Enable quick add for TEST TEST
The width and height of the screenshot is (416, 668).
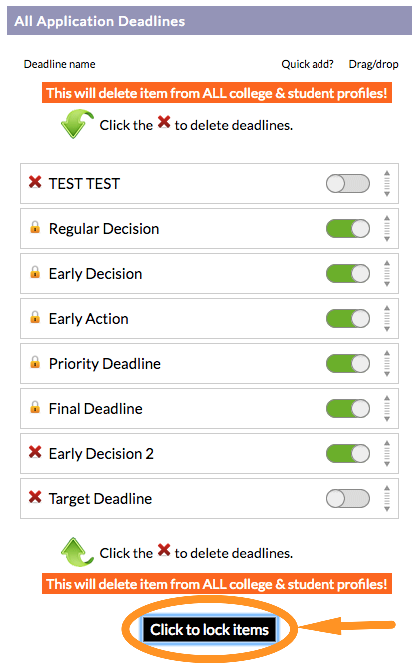pyautogui.click(x=348, y=184)
